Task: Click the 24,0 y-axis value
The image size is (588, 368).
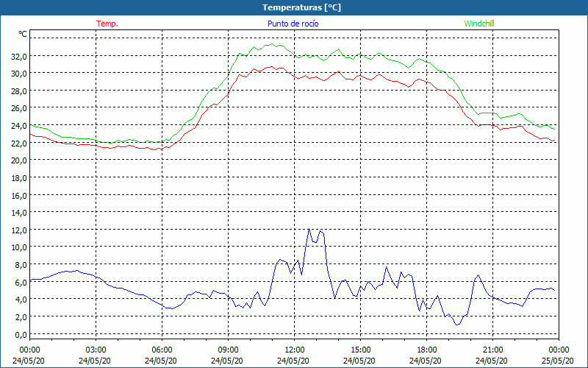Action: (x=19, y=126)
